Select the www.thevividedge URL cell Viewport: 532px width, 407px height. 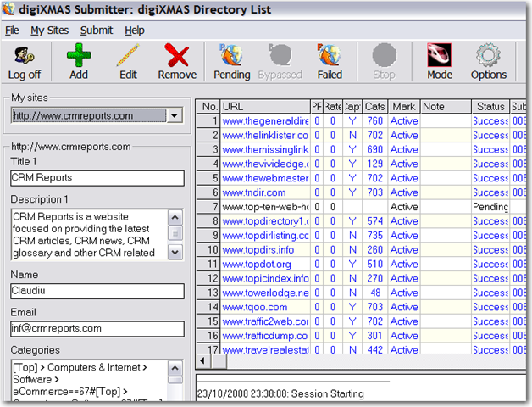tap(265, 164)
